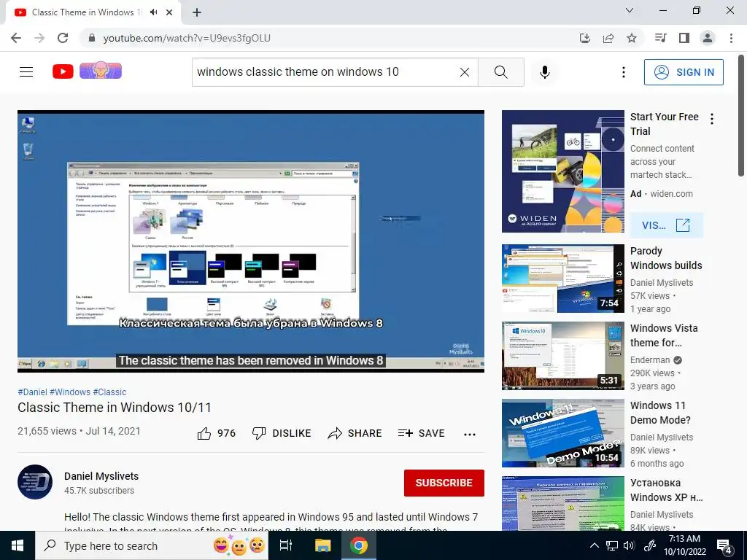
Task: Open the Enderman channel name
Action: click(x=650, y=360)
